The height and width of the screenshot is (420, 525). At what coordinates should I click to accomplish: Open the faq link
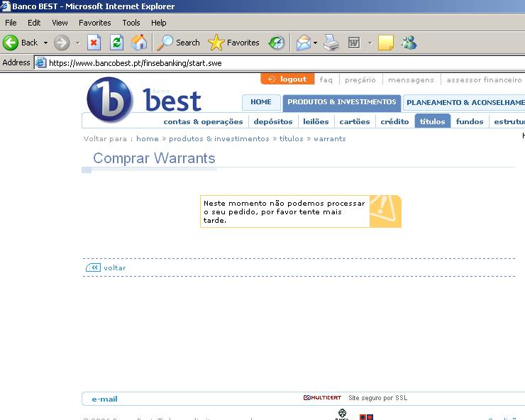click(x=326, y=79)
